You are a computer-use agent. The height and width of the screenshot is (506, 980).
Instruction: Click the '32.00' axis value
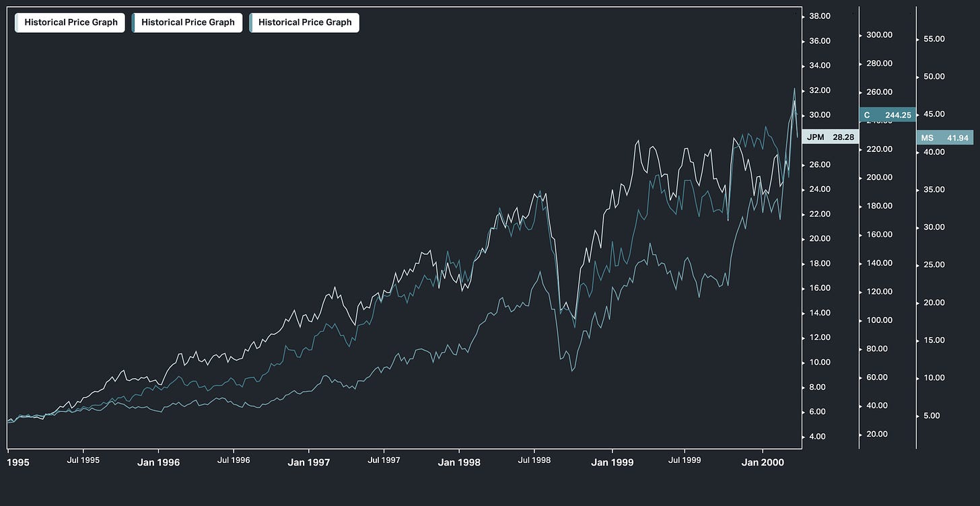point(819,91)
